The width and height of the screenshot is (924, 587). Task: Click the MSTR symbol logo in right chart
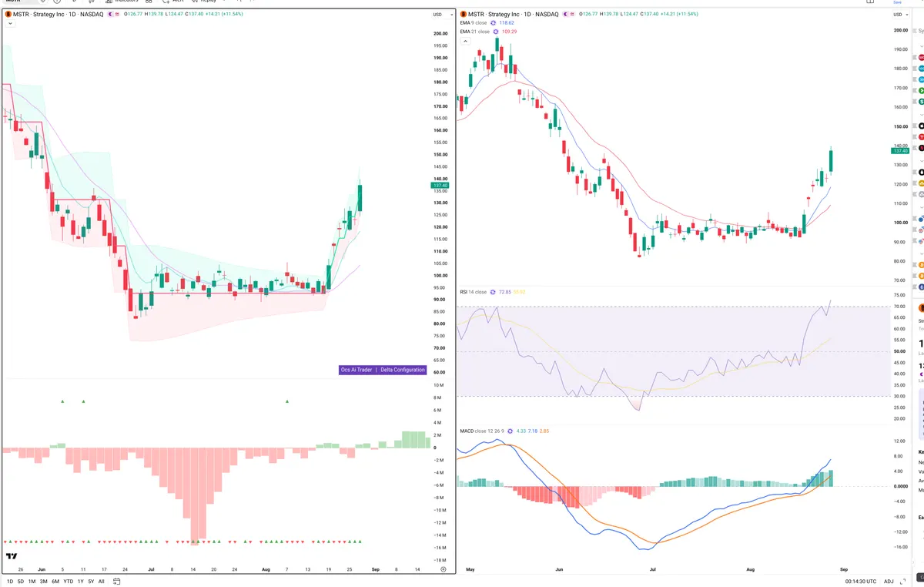463,15
